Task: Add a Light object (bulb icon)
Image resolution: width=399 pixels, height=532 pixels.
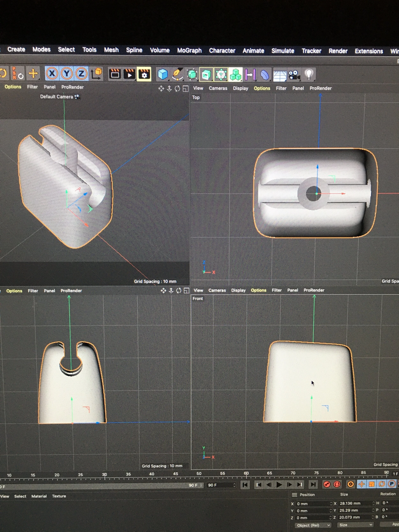Action: (309, 74)
